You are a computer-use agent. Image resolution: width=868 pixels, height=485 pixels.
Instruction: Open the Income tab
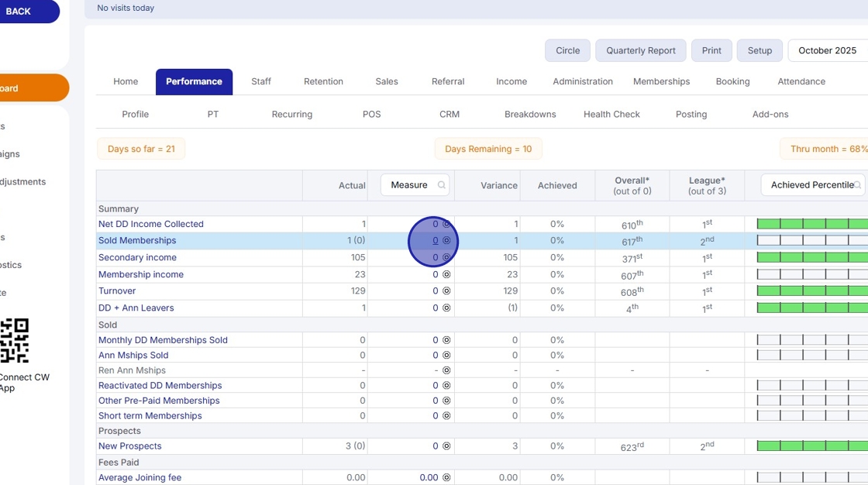[x=511, y=81]
